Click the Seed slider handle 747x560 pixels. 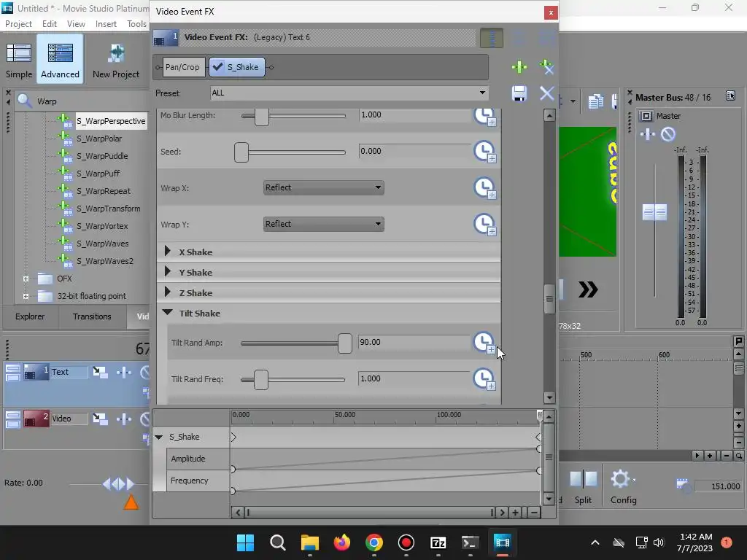241,152
